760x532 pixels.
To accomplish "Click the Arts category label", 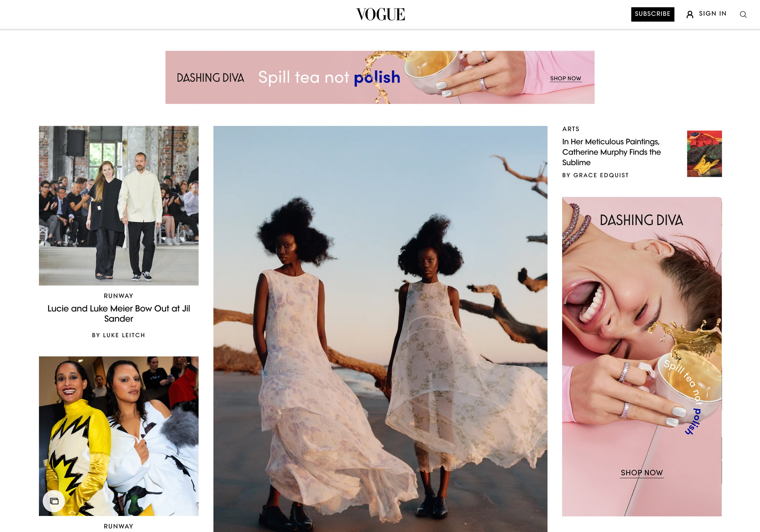I will 571,129.
